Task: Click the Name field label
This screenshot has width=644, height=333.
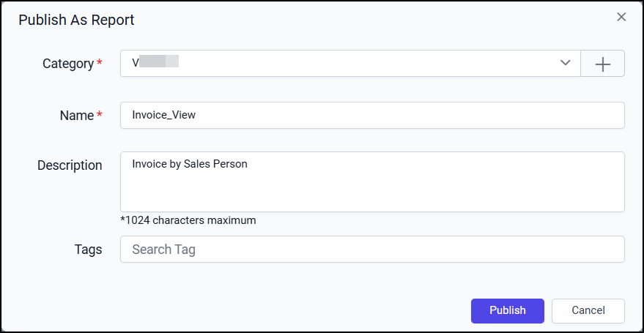Action: point(76,115)
